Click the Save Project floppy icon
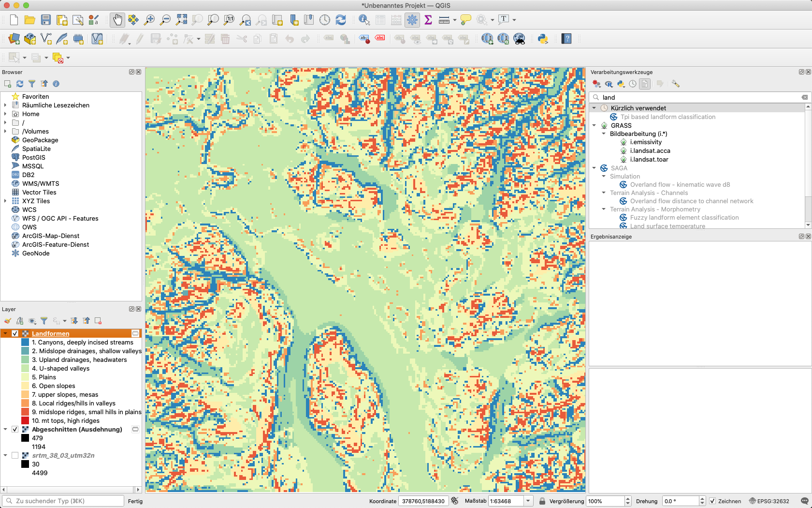The image size is (812, 508). (46, 20)
